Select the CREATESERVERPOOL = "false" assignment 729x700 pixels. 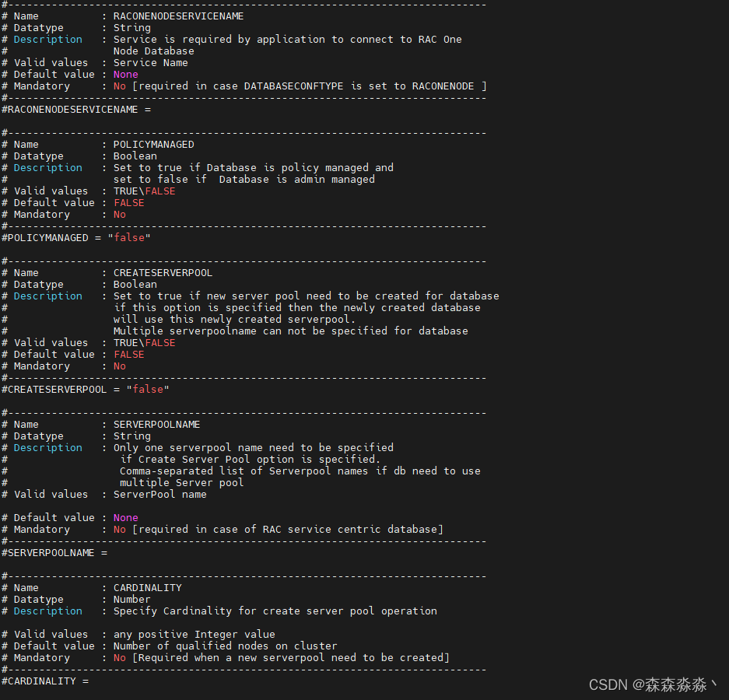click(x=83, y=389)
